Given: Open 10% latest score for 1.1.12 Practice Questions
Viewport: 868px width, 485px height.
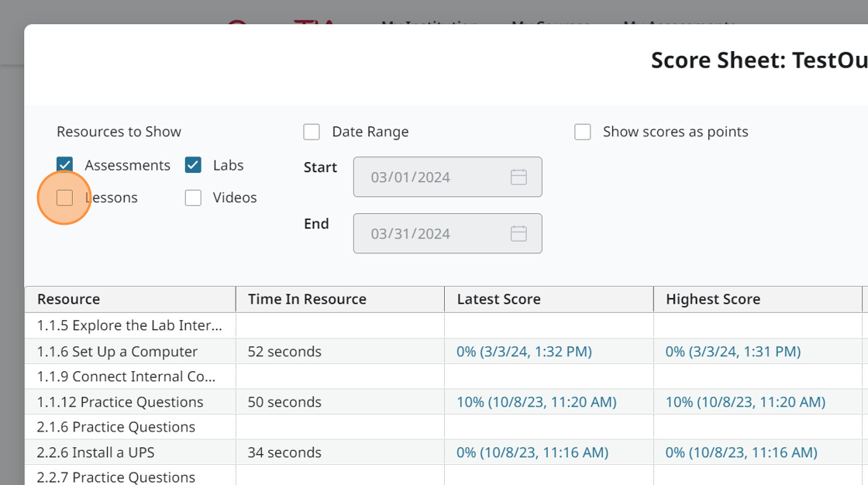Looking at the screenshot, I should pyautogui.click(x=536, y=402).
